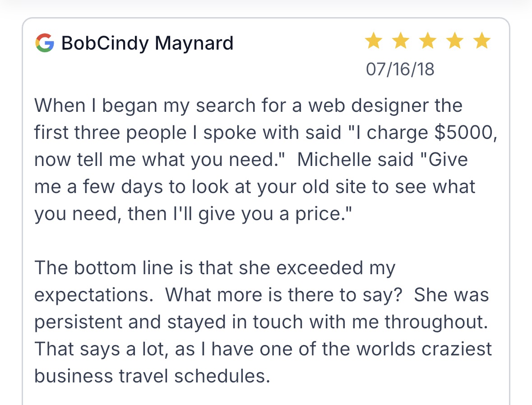Select the second yellow star
This screenshot has width=532, height=405.
(400, 41)
